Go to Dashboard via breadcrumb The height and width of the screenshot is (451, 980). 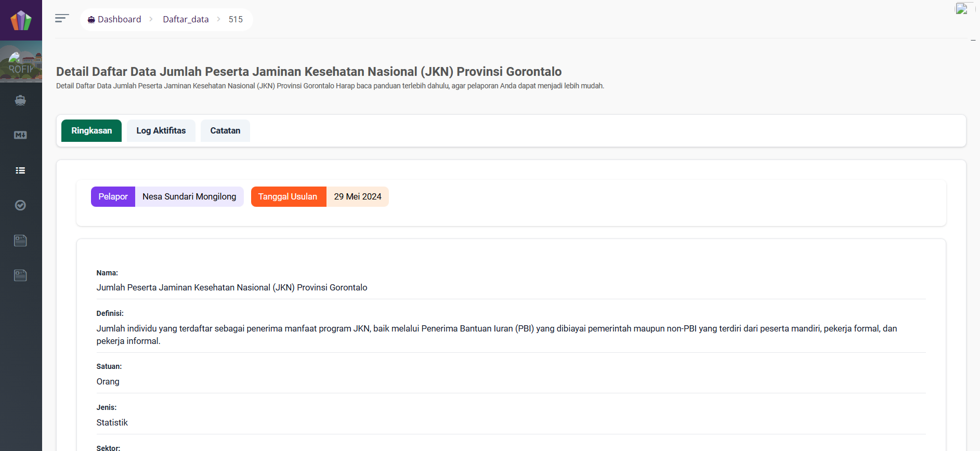(114, 19)
